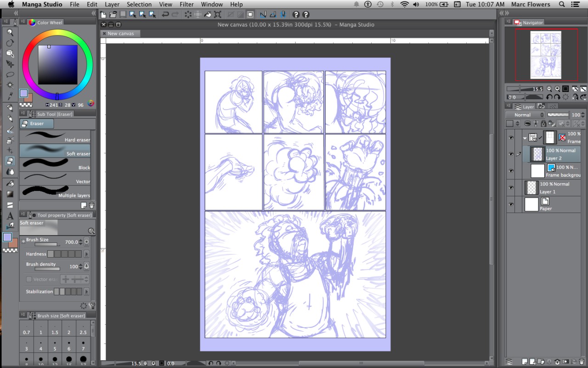Image resolution: width=588 pixels, height=368 pixels.
Task: Open the Navigator panel menu
Action: (509, 22)
